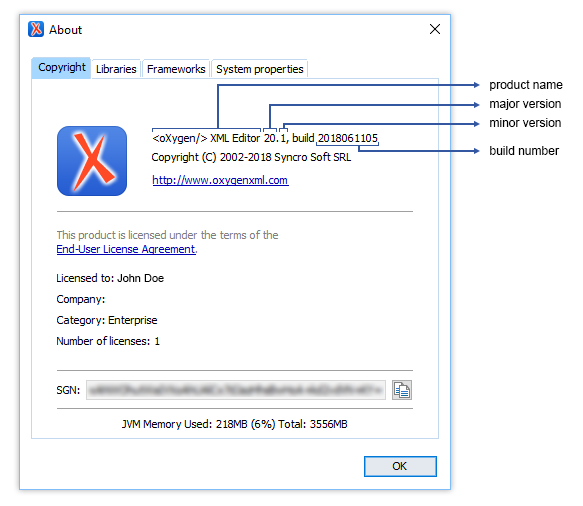Click the 'Number of licenses: 1' text
Viewport: 583px width, 506px height.
pyautogui.click(x=108, y=341)
